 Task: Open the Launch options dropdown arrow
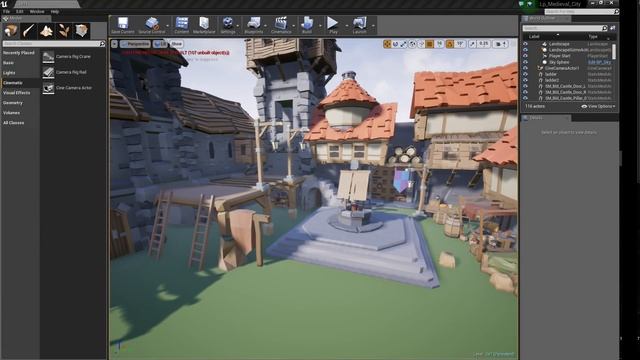coord(373,25)
